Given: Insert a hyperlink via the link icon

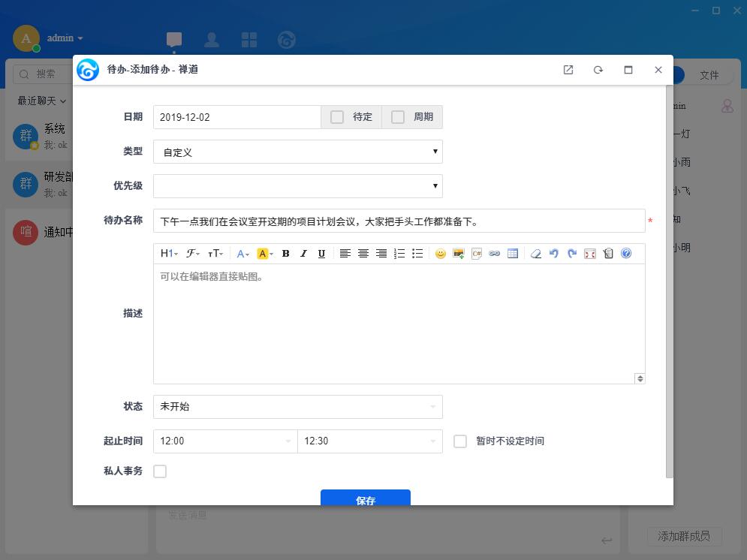Looking at the screenshot, I should pos(495,254).
